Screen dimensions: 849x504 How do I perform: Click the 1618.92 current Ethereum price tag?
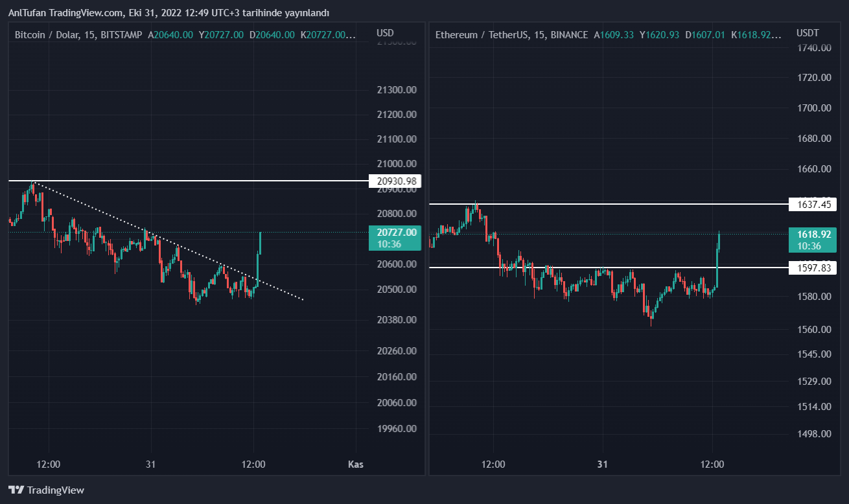[813, 240]
